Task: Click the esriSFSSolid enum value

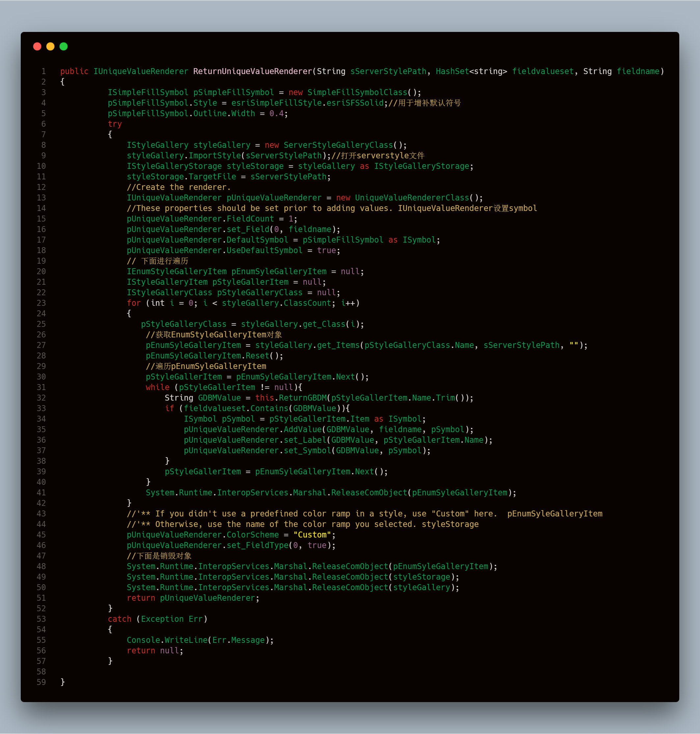Action: [x=355, y=103]
